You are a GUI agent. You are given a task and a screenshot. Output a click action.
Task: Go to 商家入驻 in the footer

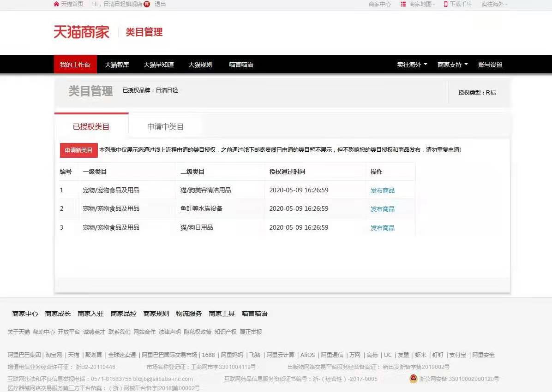(x=90, y=314)
